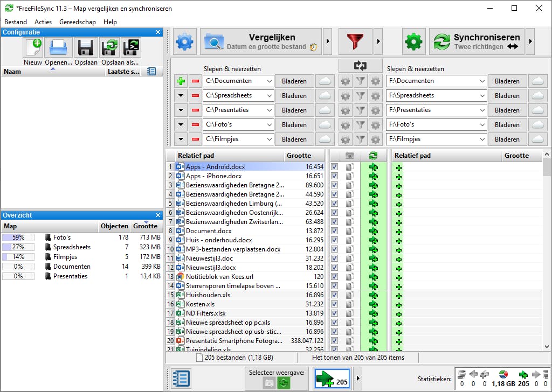This screenshot has height=392, width=552.
Task: Close the Configuratie panel
Action: point(158,32)
